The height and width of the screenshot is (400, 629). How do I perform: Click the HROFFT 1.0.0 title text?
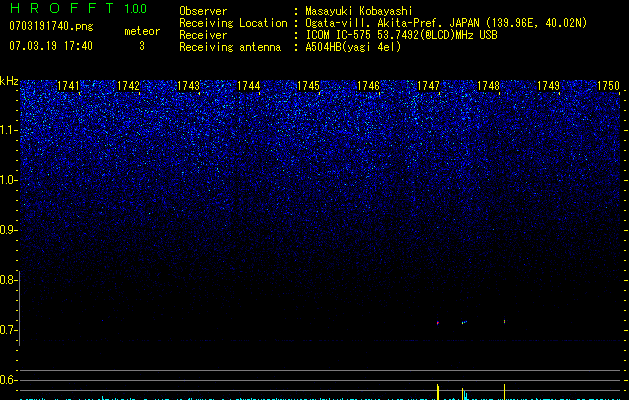(78, 8)
